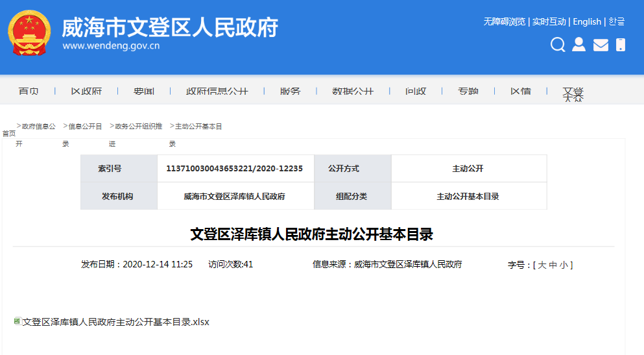Image resolution: width=644 pixels, height=355 pixels.
Task: Download 文登区泽库镇人民政府主动公开基本目录.xlsx attachment
Action: pos(115,322)
